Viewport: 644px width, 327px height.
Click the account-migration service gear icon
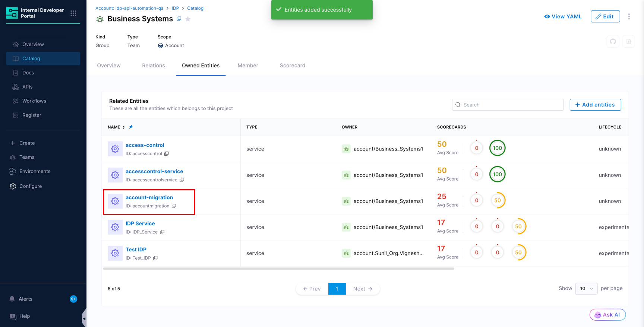[x=115, y=201]
